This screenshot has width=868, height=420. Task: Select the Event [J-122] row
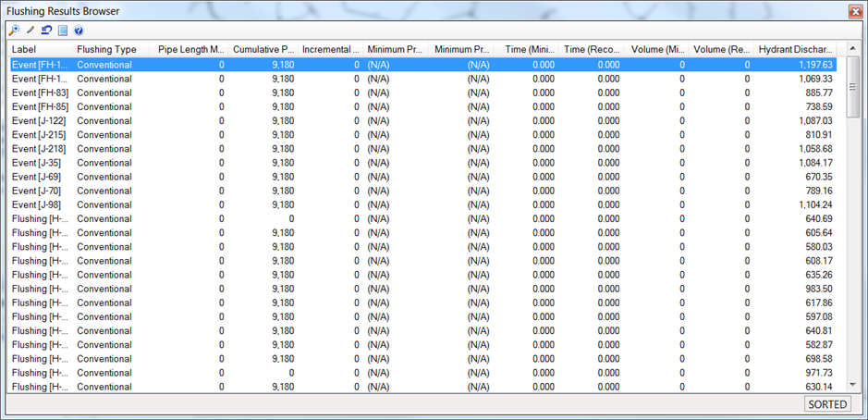(423, 121)
